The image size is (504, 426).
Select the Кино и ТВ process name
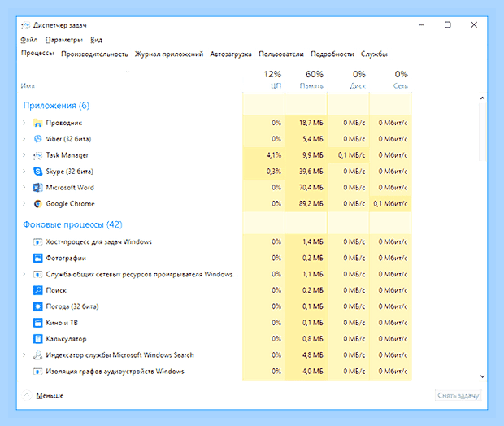click(62, 323)
